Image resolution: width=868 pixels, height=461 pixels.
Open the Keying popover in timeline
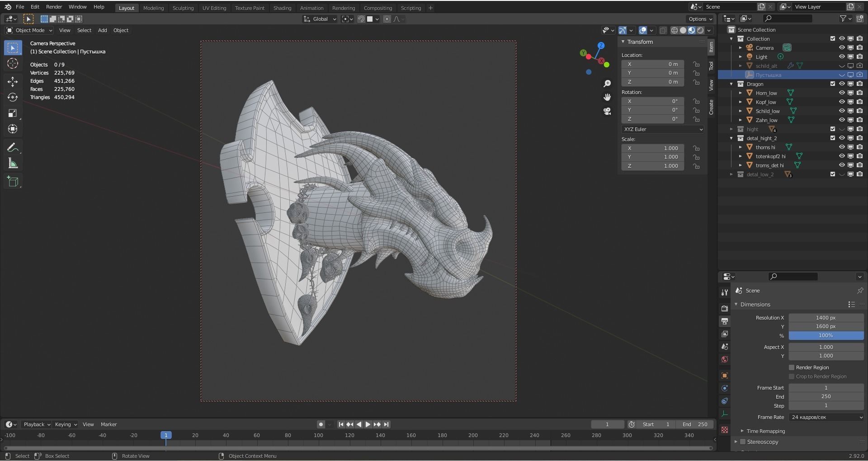(x=66, y=424)
